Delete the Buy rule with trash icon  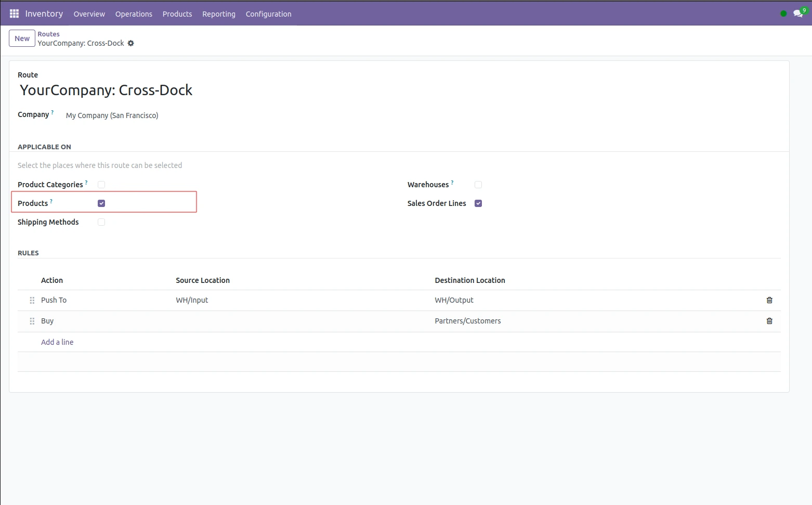(769, 321)
